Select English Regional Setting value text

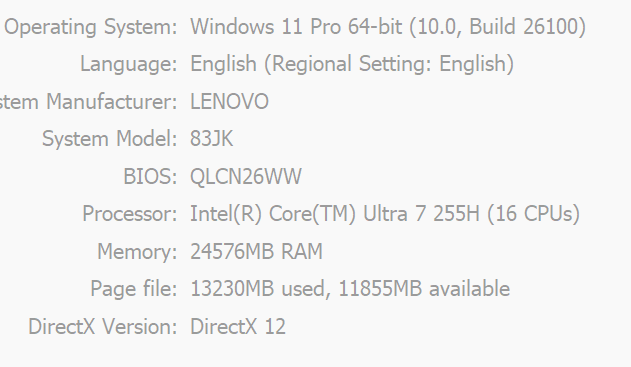(352, 64)
